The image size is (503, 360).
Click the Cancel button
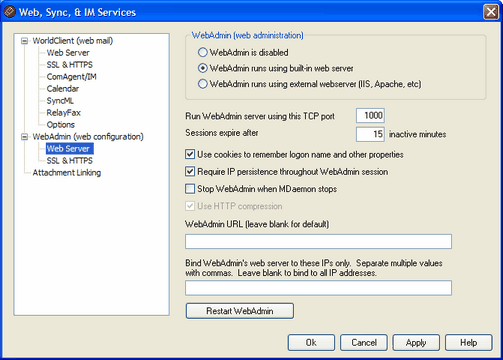pyautogui.click(x=364, y=343)
